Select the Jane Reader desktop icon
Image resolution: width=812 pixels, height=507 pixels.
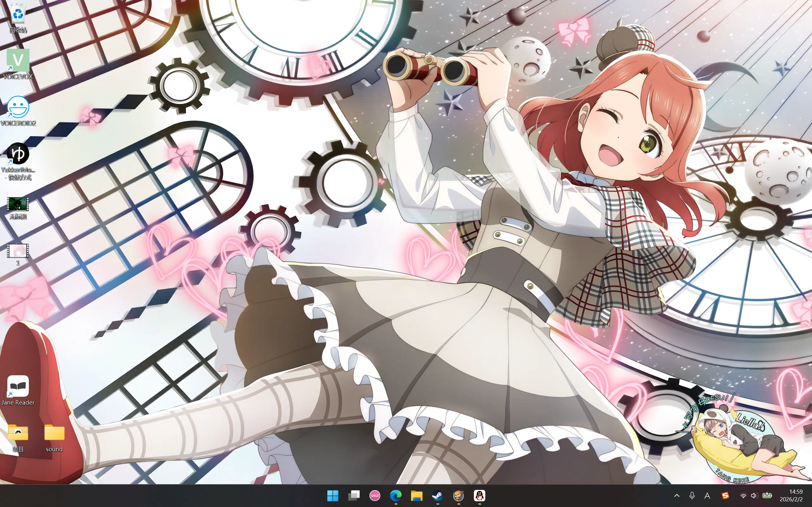(x=18, y=386)
